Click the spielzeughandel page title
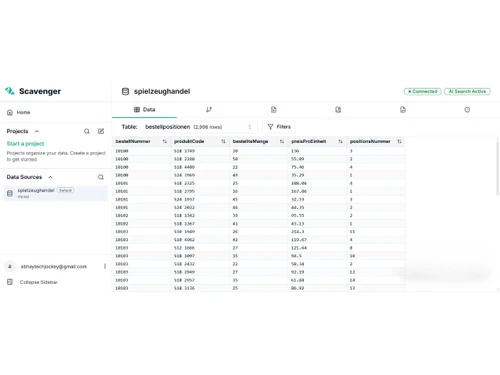 (162, 91)
